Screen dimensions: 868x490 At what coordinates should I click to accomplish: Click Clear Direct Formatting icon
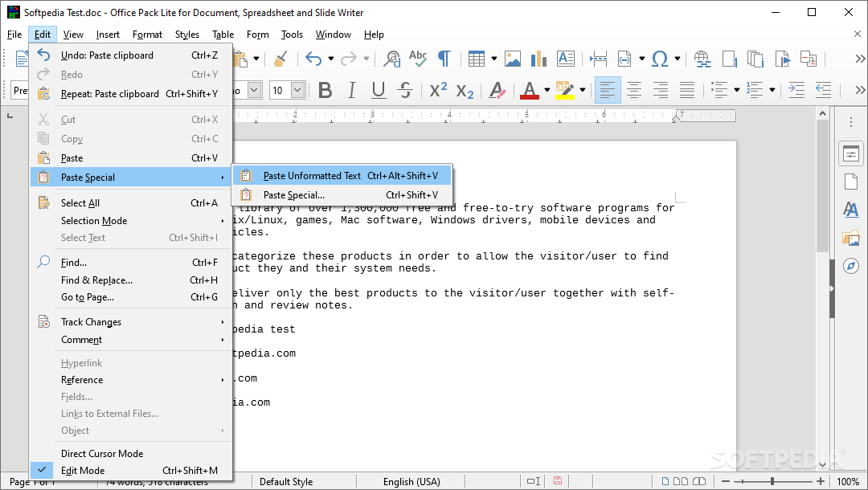point(497,90)
